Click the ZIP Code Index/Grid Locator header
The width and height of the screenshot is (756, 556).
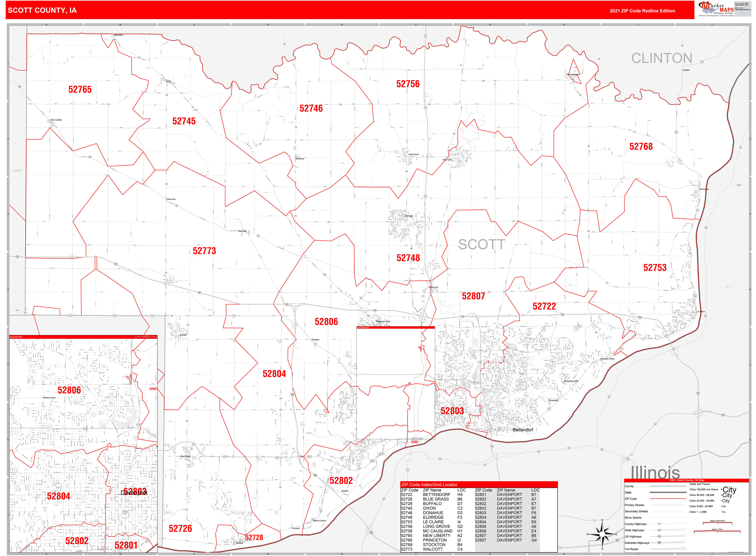tap(429, 485)
